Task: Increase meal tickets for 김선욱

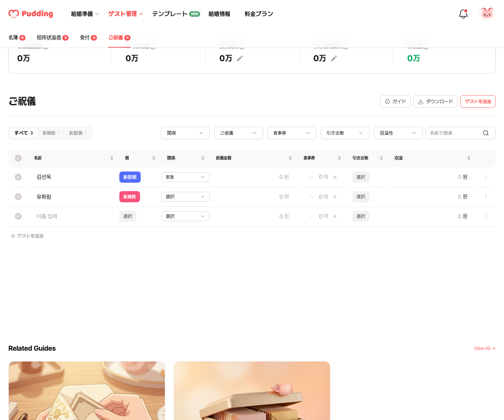Action: pos(335,177)
